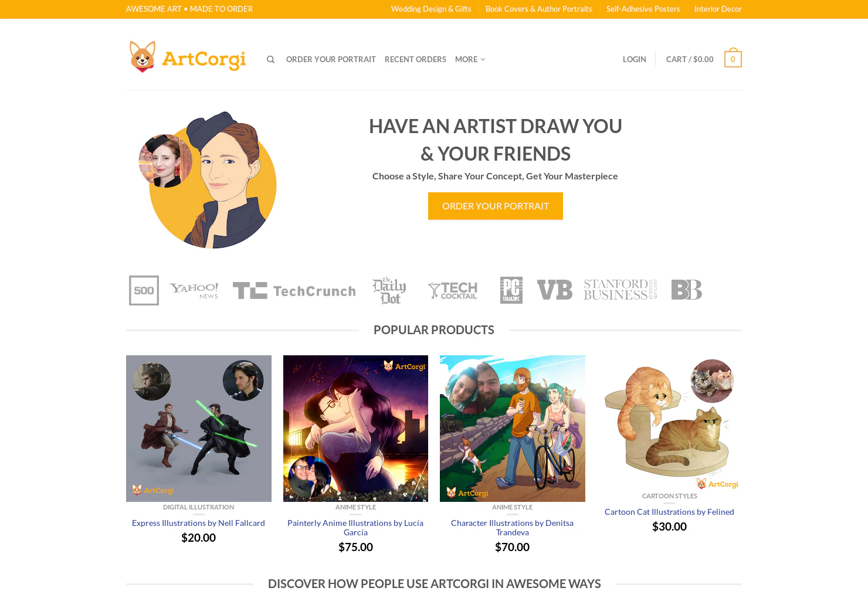
Task: Visit Book Covers & Author Portraits
Action: point(539,9)
